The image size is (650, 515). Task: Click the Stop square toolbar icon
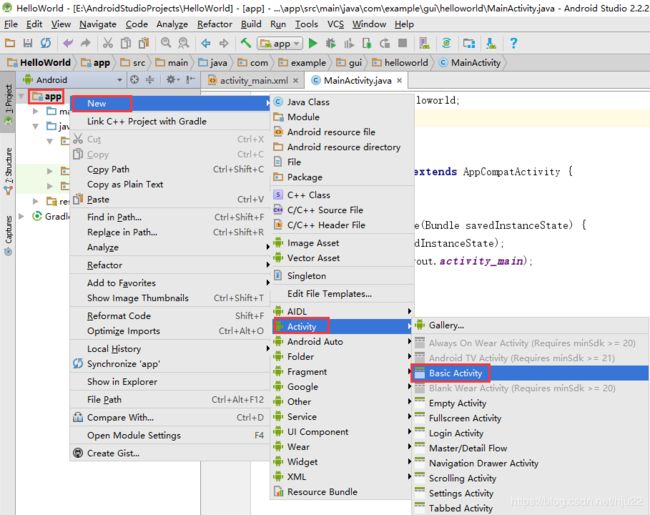pos(402,43)
